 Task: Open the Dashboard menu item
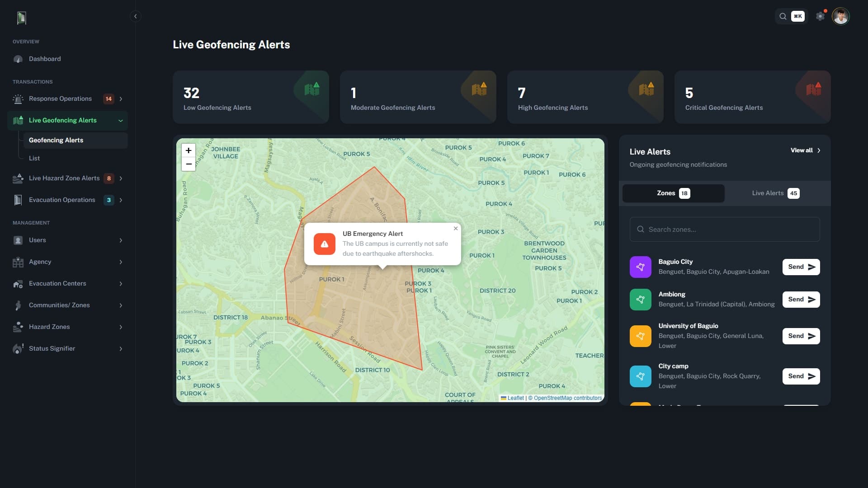point(67,59)
